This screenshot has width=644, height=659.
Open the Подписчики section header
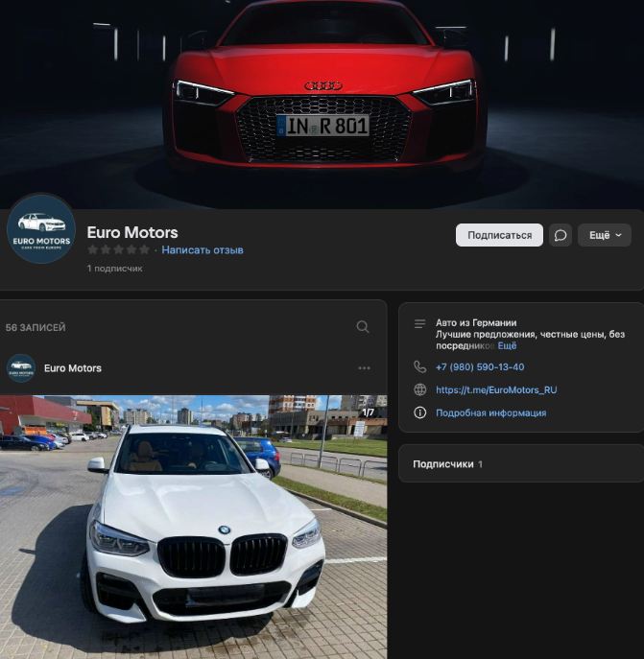point(443,464)
